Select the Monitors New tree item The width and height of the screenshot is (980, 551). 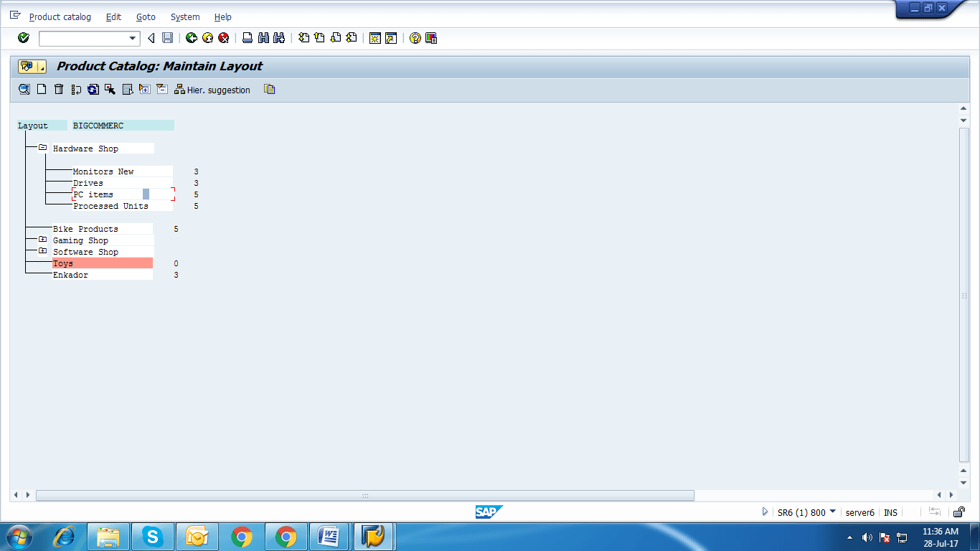[123, 171]
